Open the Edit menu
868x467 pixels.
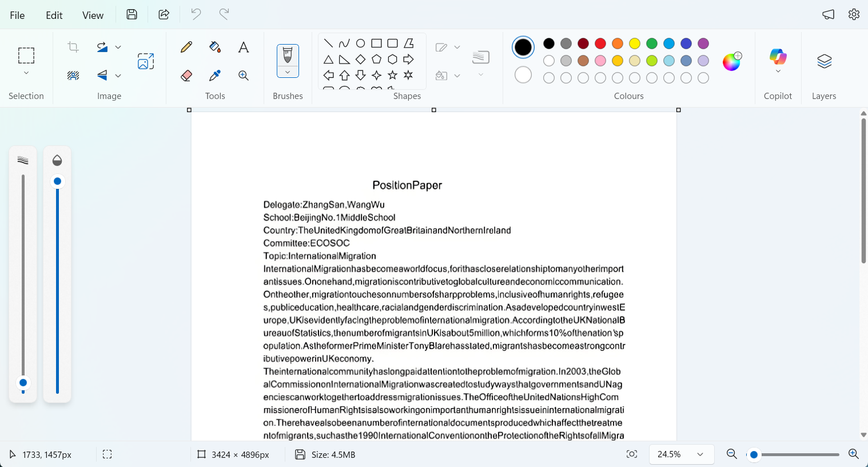tap(54, 15)
